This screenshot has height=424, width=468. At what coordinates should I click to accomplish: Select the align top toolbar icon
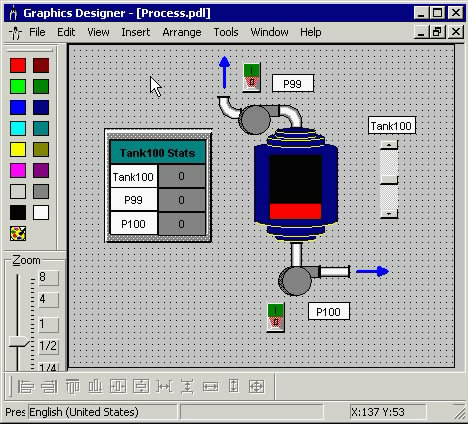[x=72, y=387]
